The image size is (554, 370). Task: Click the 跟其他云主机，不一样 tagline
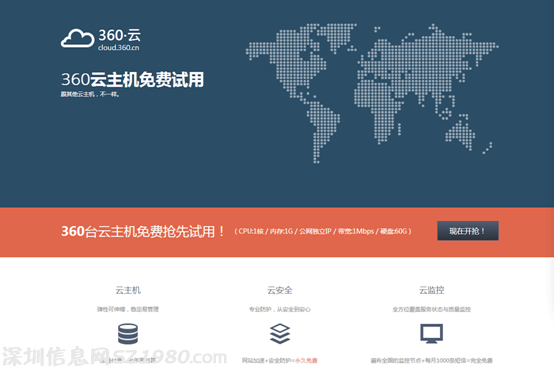click(x=90, y=94)
